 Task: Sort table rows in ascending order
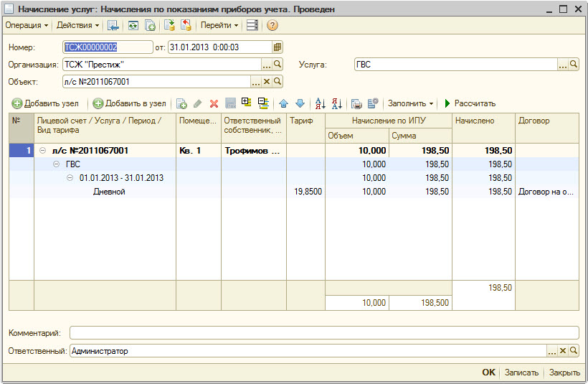[321, 103]
